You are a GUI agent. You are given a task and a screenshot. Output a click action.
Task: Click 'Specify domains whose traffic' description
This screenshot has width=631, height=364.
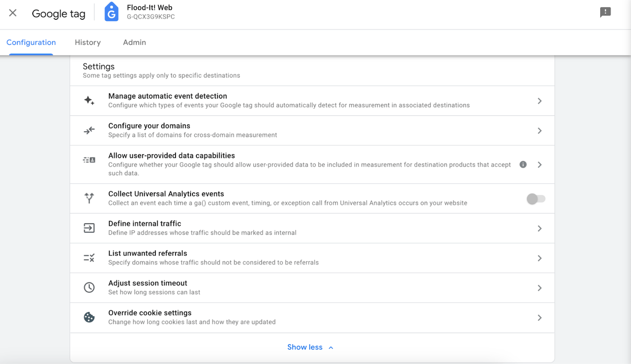pos(213,263)
